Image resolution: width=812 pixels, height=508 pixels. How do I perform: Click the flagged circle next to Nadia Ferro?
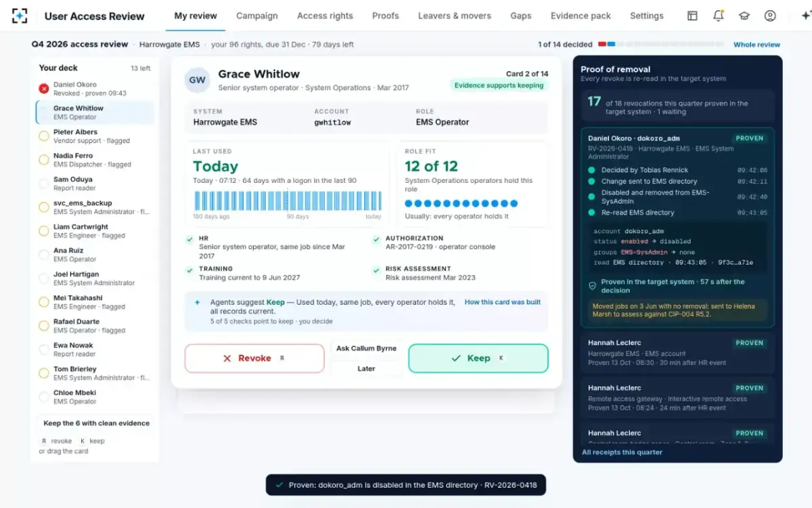(x=44, y=160)
